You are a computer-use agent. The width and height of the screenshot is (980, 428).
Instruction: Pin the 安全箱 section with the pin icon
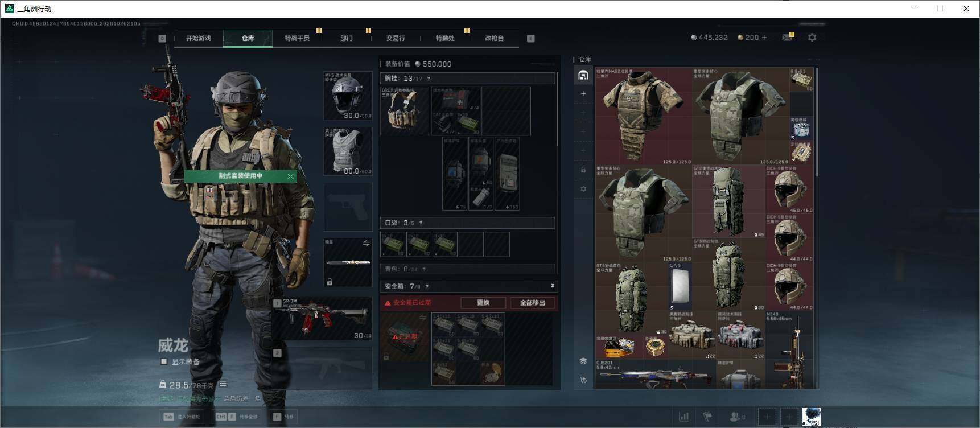click(x=552, y=286)
